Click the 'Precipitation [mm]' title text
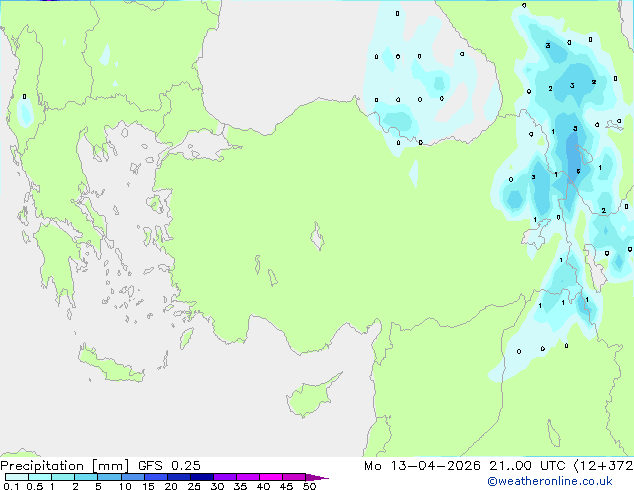Image resolution: width=634 pixels, height=490 pixels. click(65, 466)
